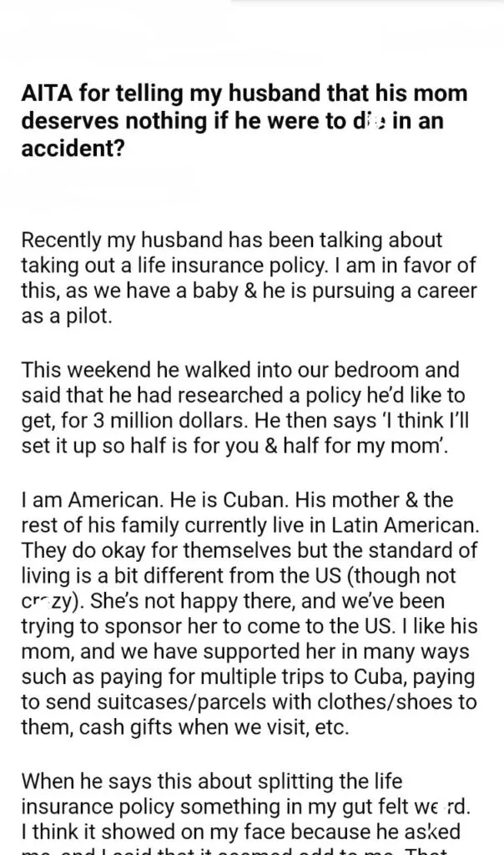
Task: Click the word "accident?" in the title
Action: click(x=73, y=147)
